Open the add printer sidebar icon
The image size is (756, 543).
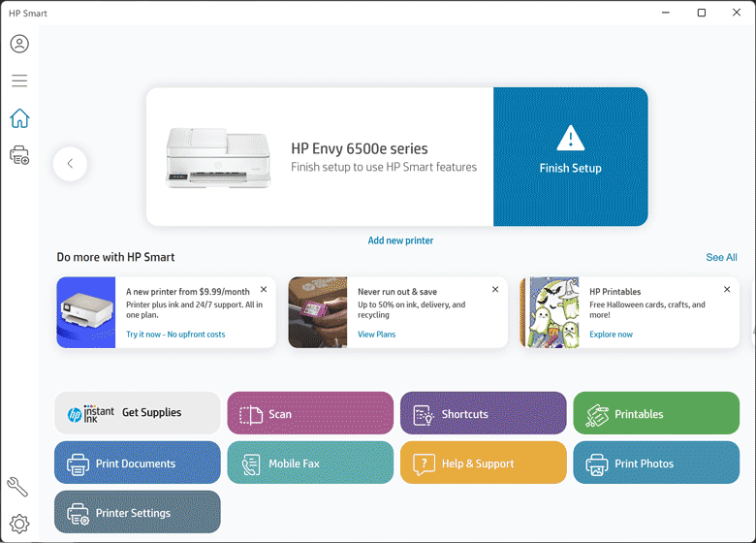click(19, 155)
